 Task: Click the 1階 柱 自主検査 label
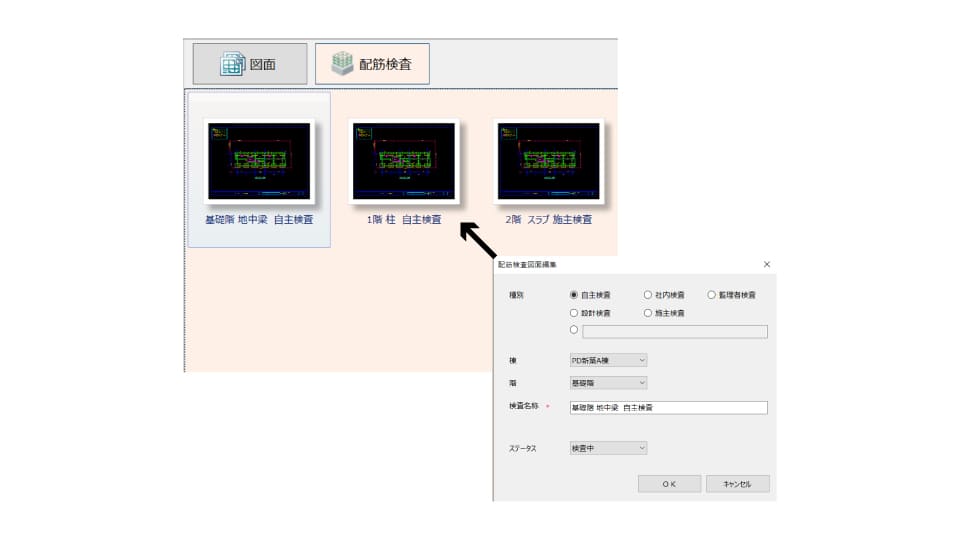coord(404,219)
